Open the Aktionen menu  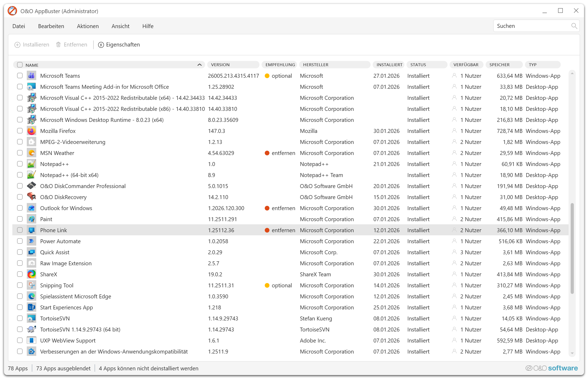(88, 26)
